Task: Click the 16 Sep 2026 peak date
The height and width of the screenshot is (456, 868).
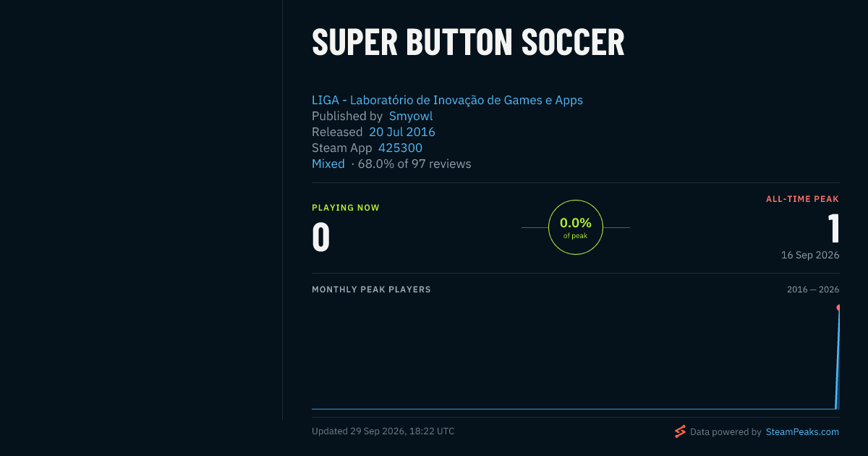Action: 810,255
